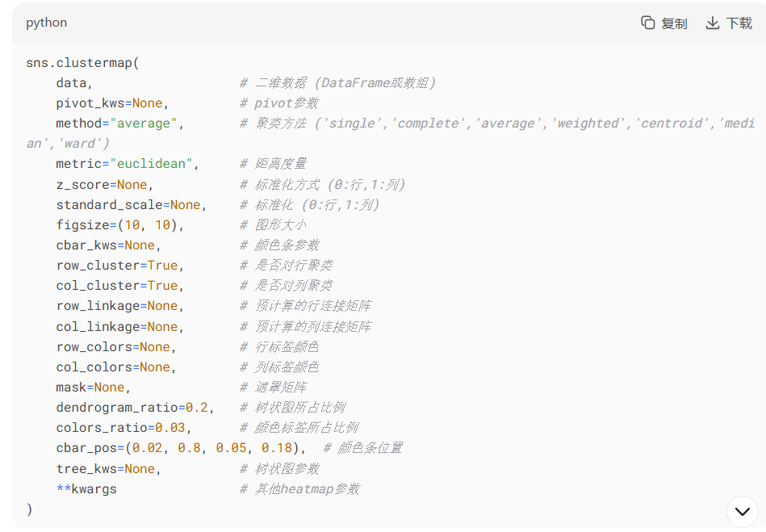
Task: Click the cbar_pos tuple values
Action: [216, 448]
